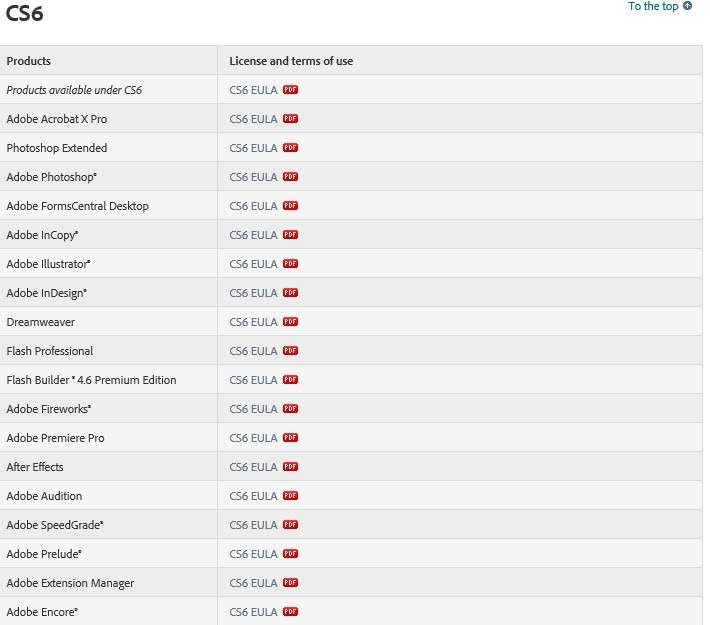Click the PDF icon in the Adobe SpeedGrade row
Screen dimensions: 710x625
coord(290,524)
